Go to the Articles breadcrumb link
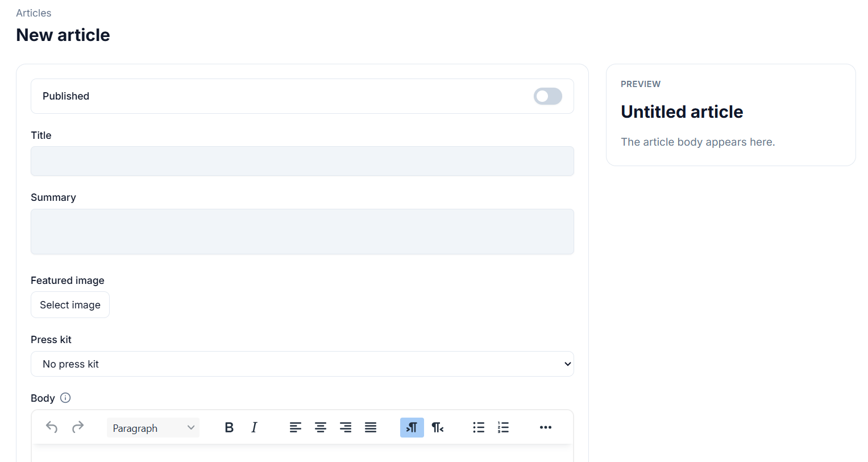The height and width of the screenshot is (462, 868). pyautogui.click(x=34, y=13)
